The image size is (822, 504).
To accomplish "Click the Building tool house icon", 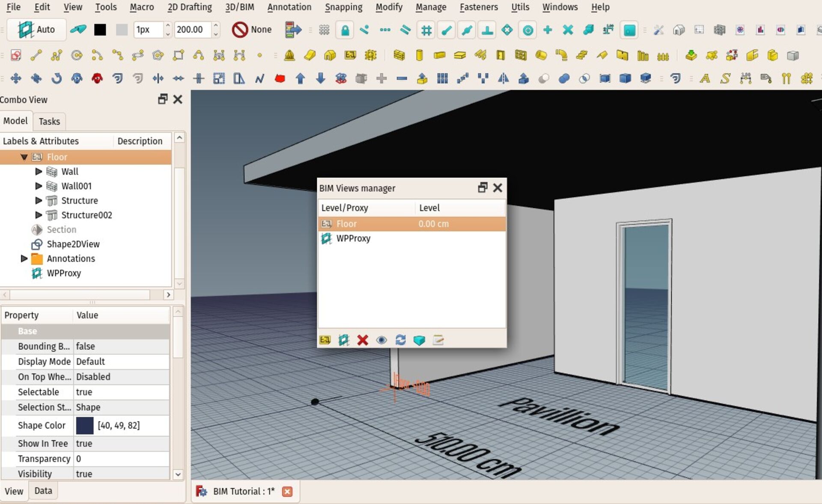I will click(330, 55).
